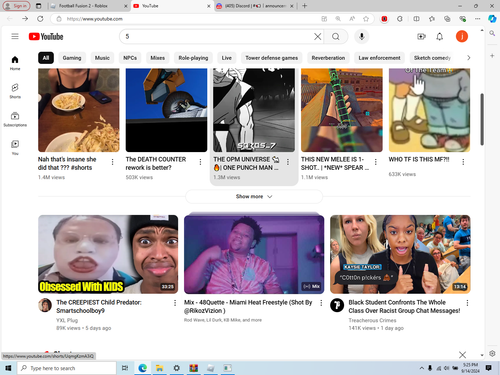Screen dimensions: 500x375
Task: Open the You section in the sidebar
Action: coord(15,147)
